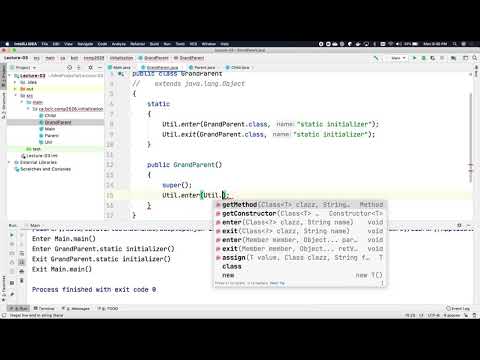This screenshot has width=480, height=360.
Task: Collapse the src folder
Action: click(16, 96)
